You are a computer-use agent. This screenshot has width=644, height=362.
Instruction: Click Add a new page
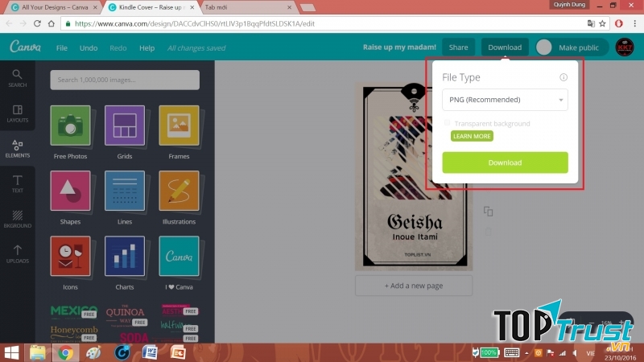pos(414,286)
